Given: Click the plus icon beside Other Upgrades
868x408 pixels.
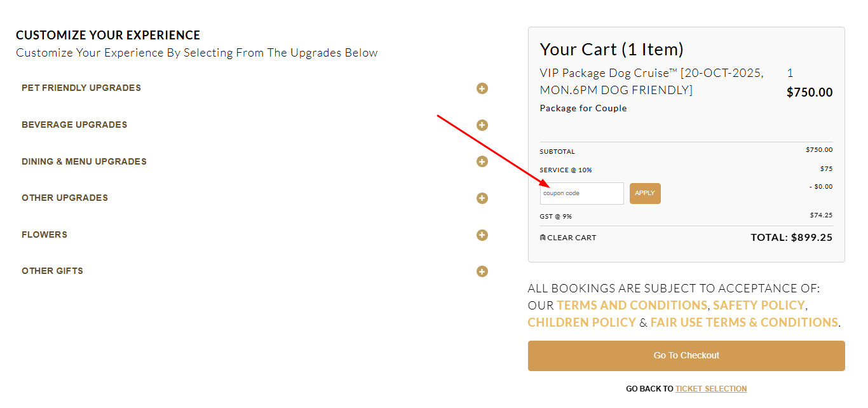Looking at the screenshot, I should (x=482, y=198).
